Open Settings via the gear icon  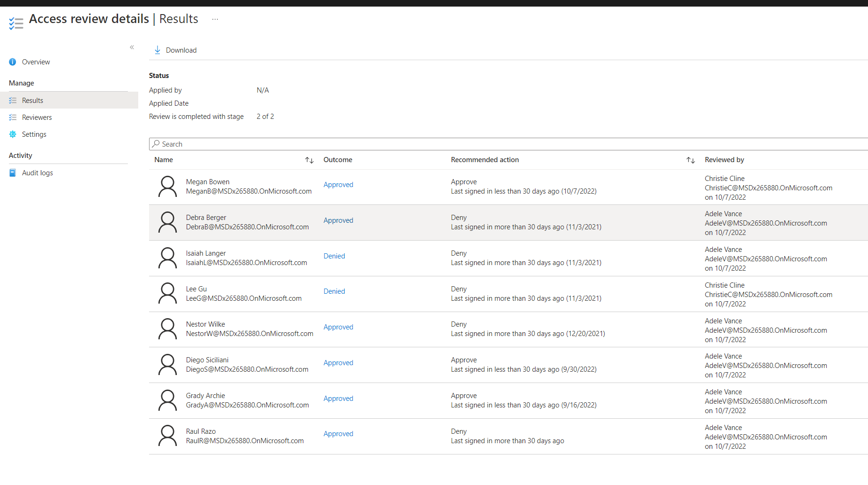[x=12, y=134]
